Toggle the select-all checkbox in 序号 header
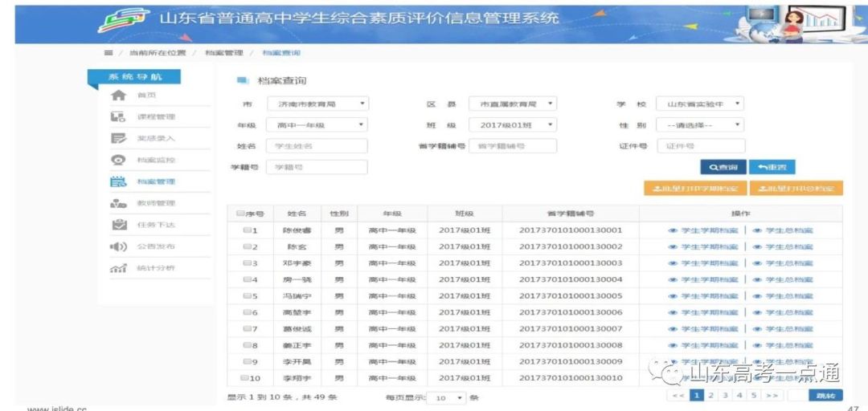Image resolution: width=868 pixels, height=411 pixels. click(x=240, y=214)
